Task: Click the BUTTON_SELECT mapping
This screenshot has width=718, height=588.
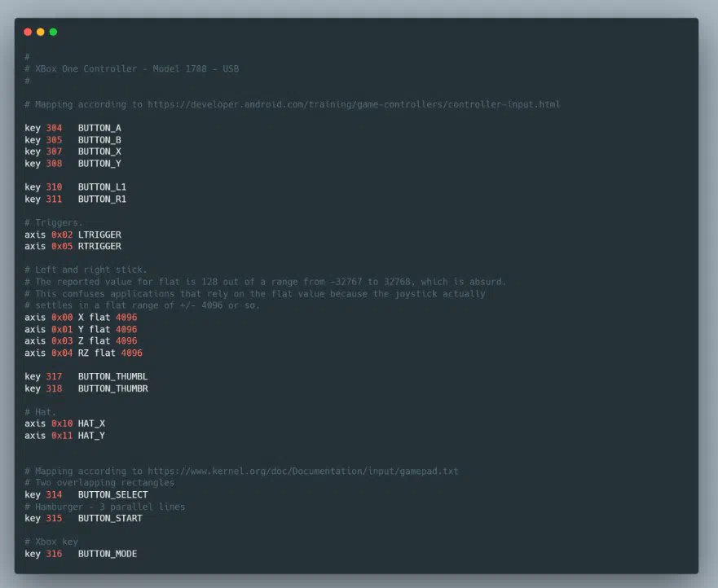Action: pos(112,494)
